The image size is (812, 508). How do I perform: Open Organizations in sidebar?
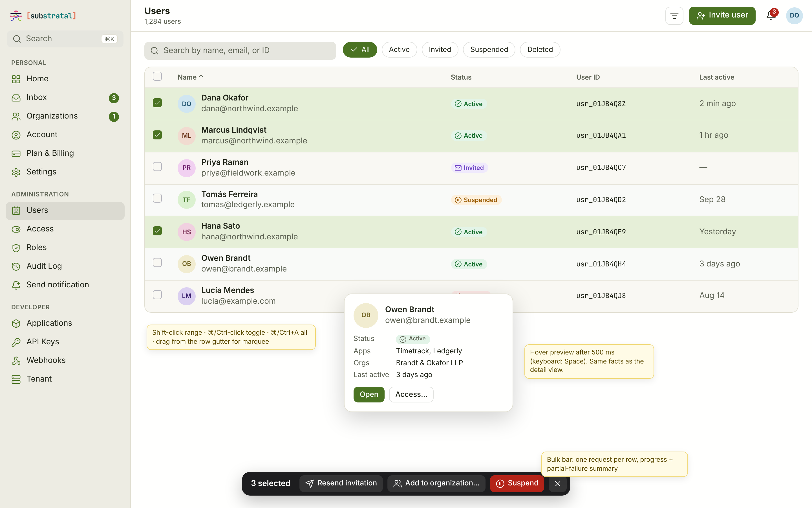tap(65, 116)
